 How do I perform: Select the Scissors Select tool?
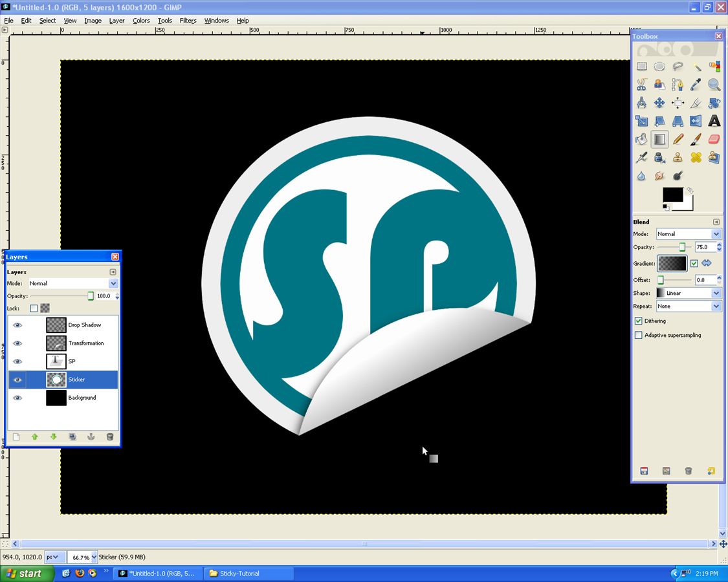(642, 85)
